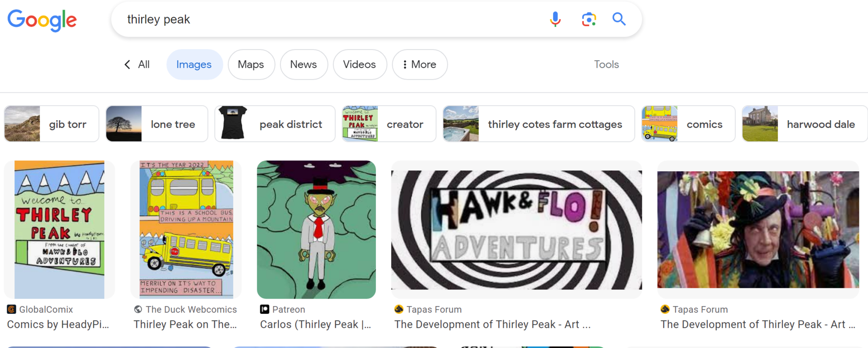The width and height of the screenshot is (868, 348).
Task: Open the Hawk & Flo Adventures thumbnail
Action: click(516, 230)
